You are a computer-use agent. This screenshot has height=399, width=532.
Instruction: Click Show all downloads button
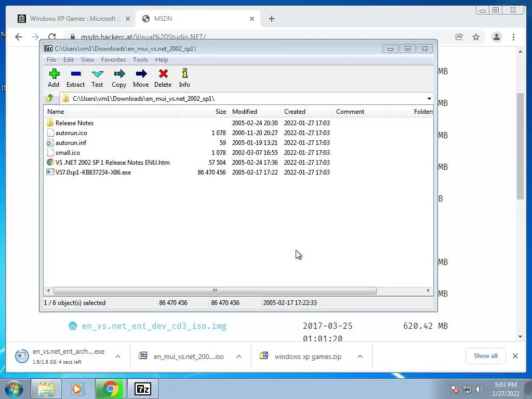click(x=486, y=356)
